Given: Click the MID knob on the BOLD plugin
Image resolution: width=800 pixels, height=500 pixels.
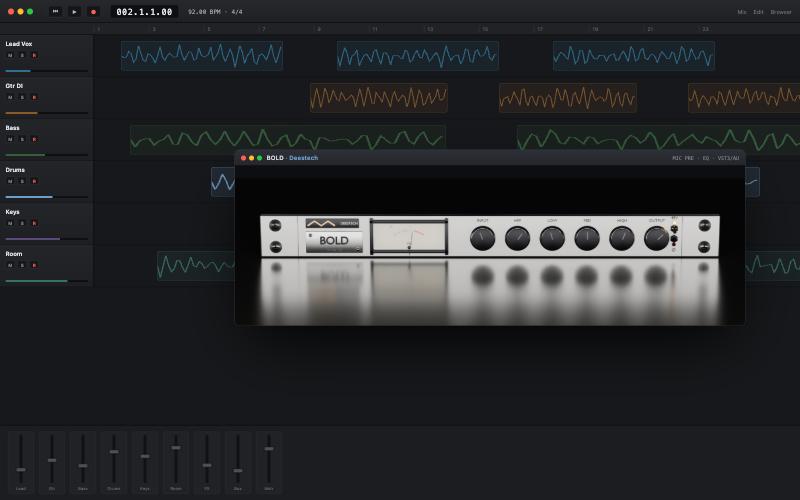Looking at the screenshot, I should [587, 238].
